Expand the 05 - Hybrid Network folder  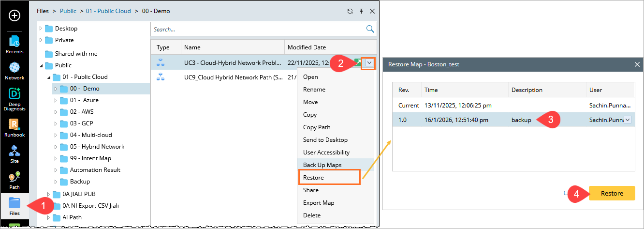click(x=56, y=147)
